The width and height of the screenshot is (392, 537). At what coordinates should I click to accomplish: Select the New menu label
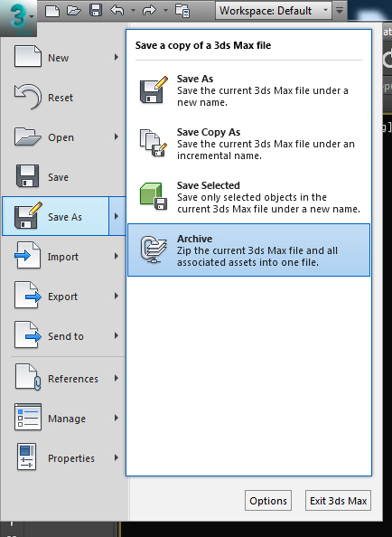coord(58,58)
